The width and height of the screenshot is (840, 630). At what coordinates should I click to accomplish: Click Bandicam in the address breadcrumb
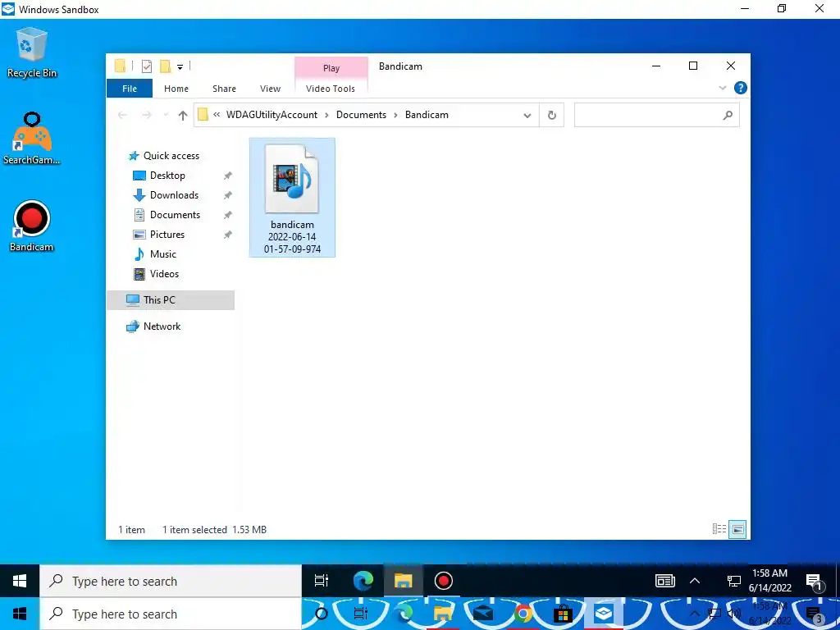pyautogui.click(x=427, y=115)
